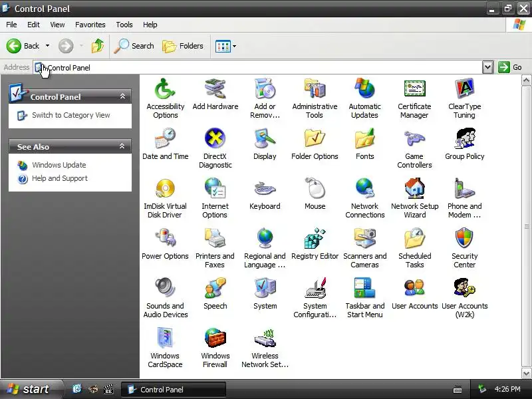Open the Views dropdown button
This screenshot has width=532, height=399.
point(225,46)
